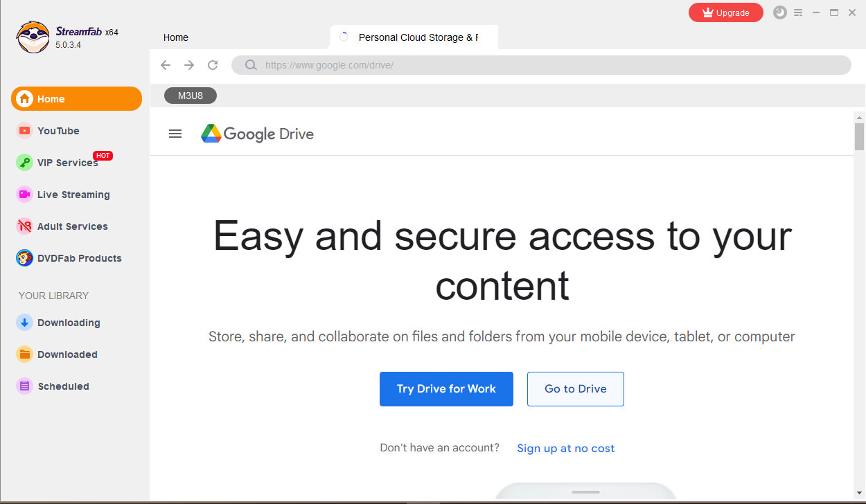The height and width of the screenshot is (504, 866).
Task: Focus the google.com/drive URL field
Action: point(541,65)
